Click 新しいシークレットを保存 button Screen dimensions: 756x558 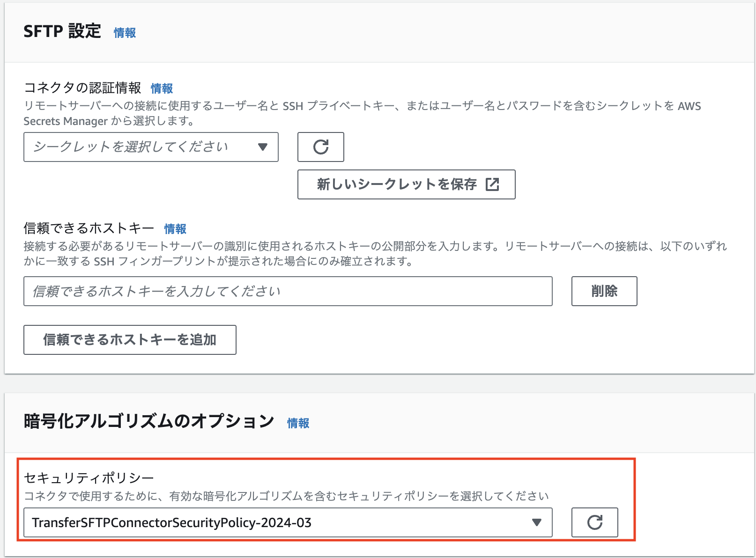(x=406, y=184)
